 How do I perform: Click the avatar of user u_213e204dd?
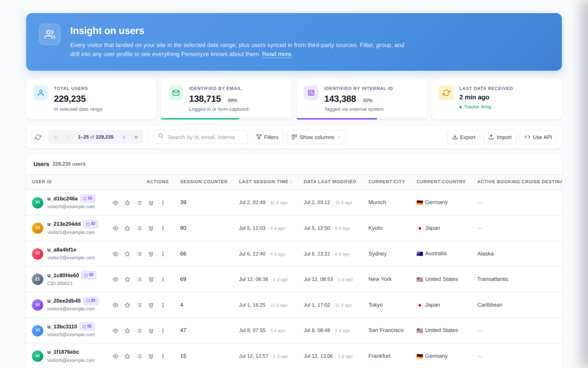click(x=37, y=228)
